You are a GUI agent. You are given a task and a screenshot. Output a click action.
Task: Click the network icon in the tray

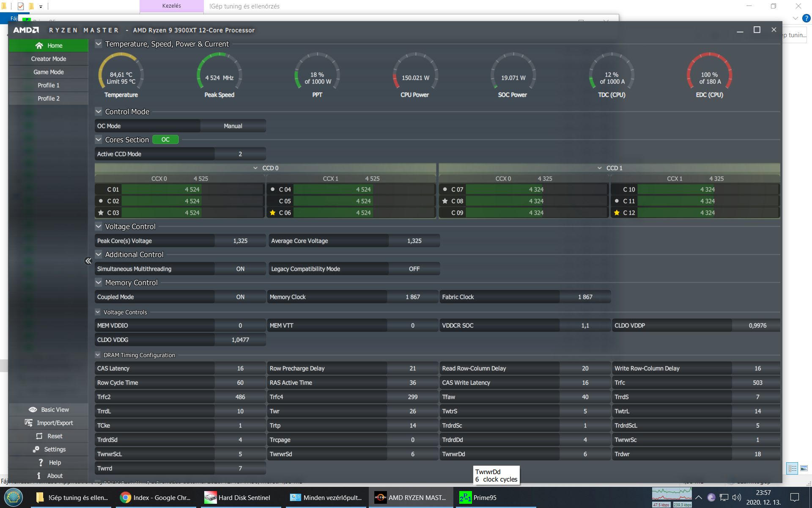(724, 497)
